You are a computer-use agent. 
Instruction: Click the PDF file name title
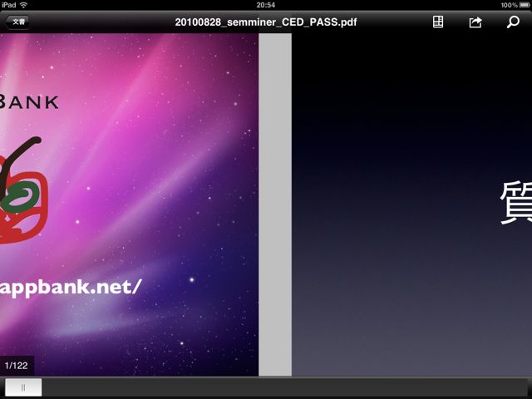266,22
